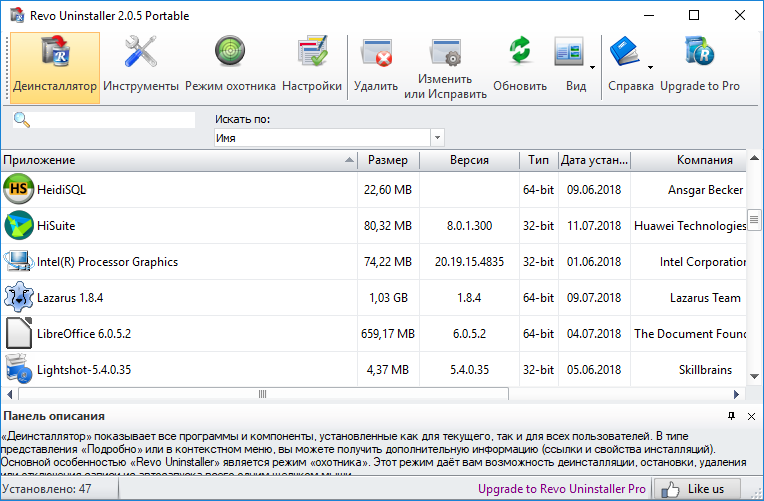The height and width of the screenshot is (501, 764).
Task: Click Изменить или Исправить toolbar button
Action: pos(445,68)
